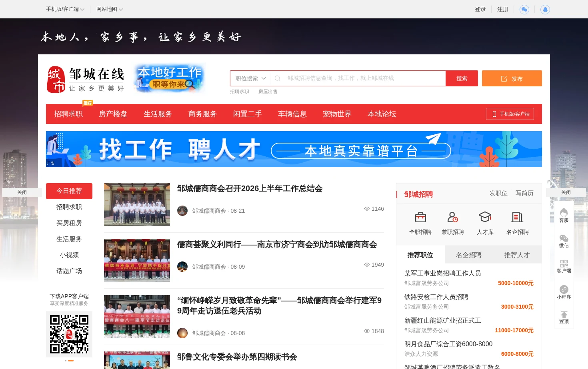Open the 职位搜索 search type dropdown
The width and height of the screenshot is (588, 369).
tap(250, 78)
